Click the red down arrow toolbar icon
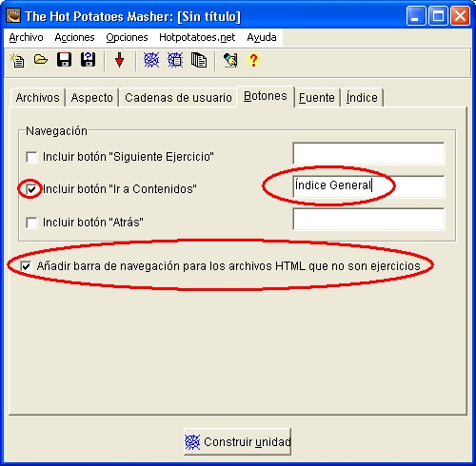 pos(119,60)
